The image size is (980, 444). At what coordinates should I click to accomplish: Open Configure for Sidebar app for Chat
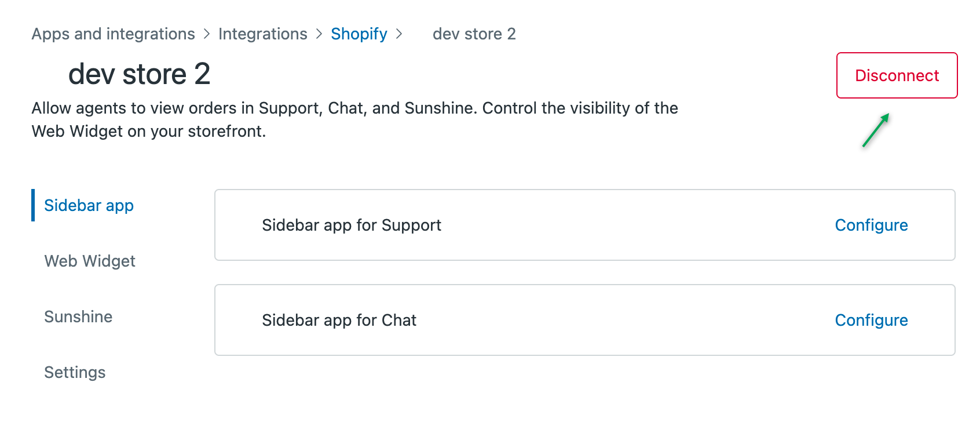[871, 320]
